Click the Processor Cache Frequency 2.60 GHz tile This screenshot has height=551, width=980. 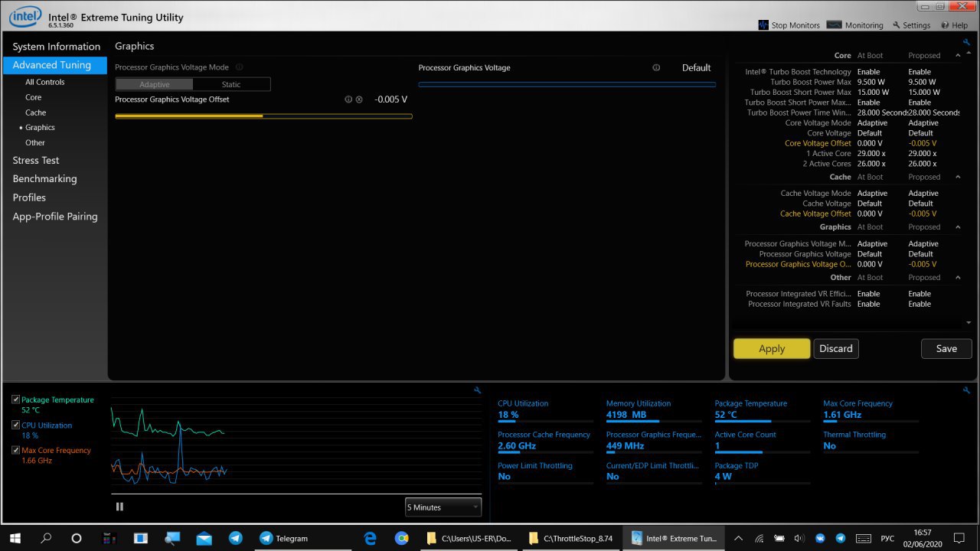545,441
